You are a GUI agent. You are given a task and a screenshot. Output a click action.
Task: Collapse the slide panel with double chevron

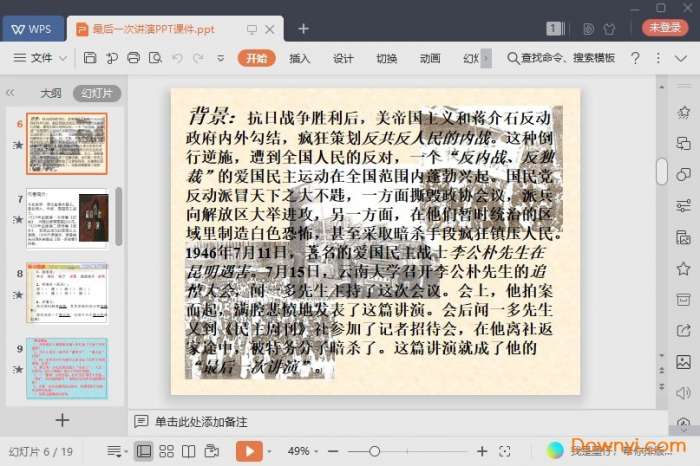[x=10, y=93]
